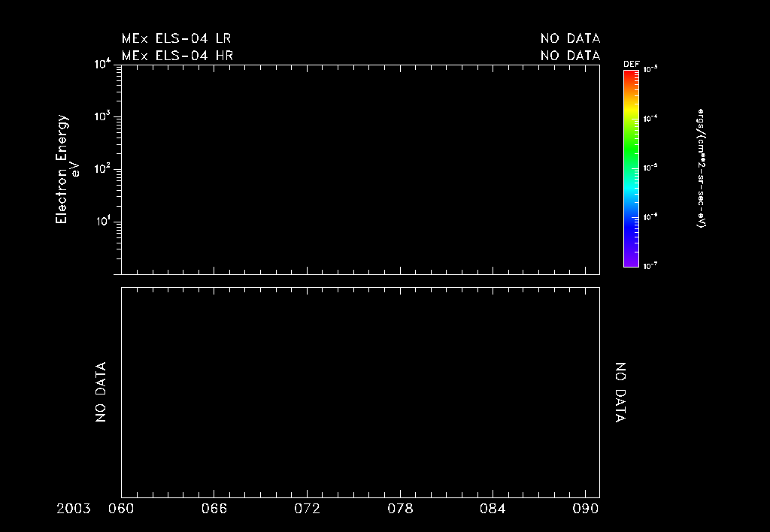
Task: Click the '066' day tick label
Action: pyautogui.click(x=214, y=509)
